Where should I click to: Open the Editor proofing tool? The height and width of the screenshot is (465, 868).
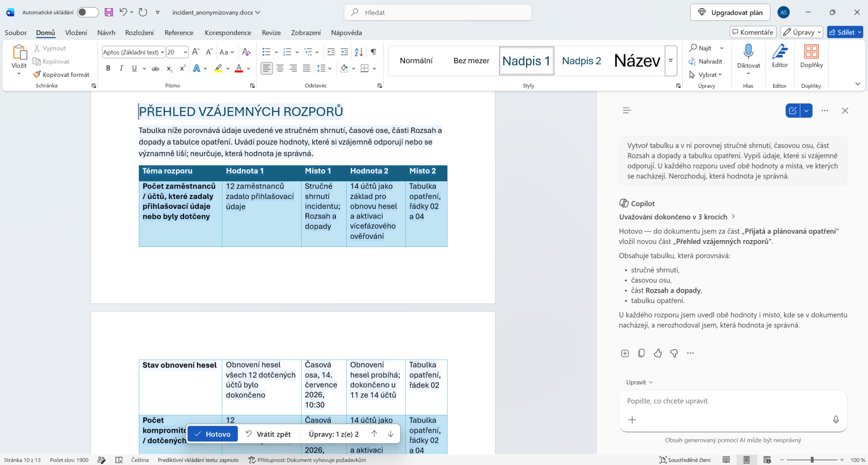[x=780, y=56]
